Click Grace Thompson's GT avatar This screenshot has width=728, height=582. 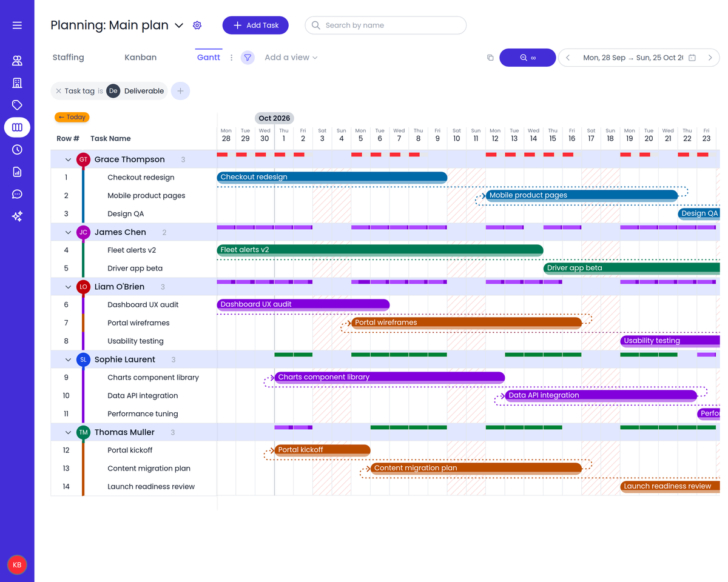[83, 159]
